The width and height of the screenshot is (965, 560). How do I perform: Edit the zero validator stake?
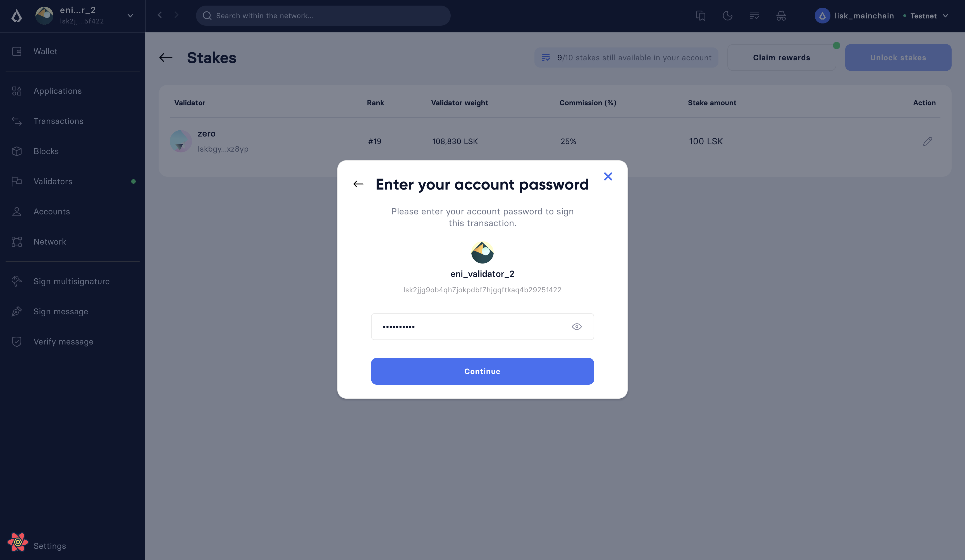[928, 141]
